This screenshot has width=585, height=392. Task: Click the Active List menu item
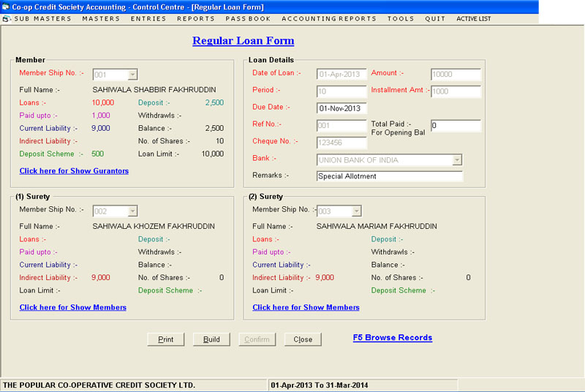(x=473, y=19)
